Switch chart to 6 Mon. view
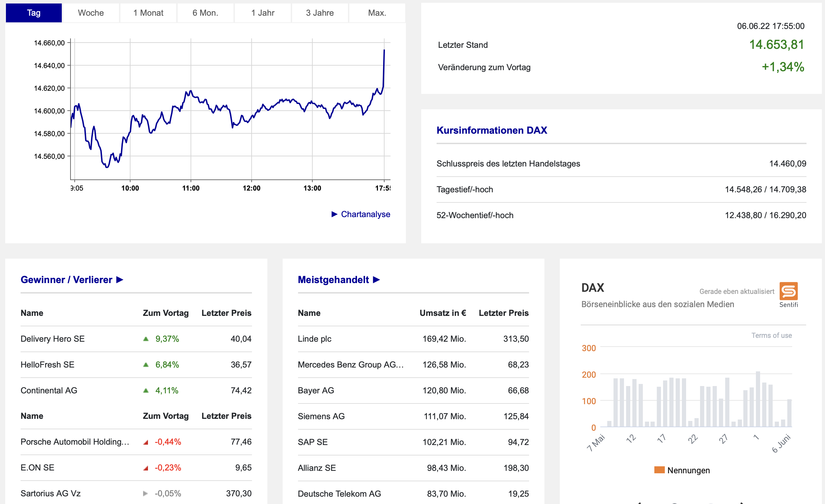Image resolution: width=825 pixels, height=504 pixels. coord(205,13)
